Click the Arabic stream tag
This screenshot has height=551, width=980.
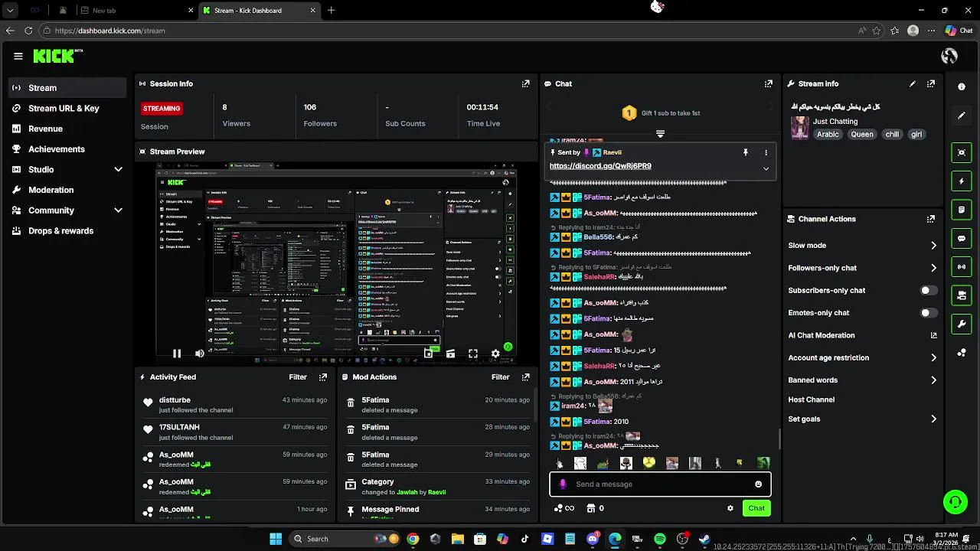click(828, 134)
